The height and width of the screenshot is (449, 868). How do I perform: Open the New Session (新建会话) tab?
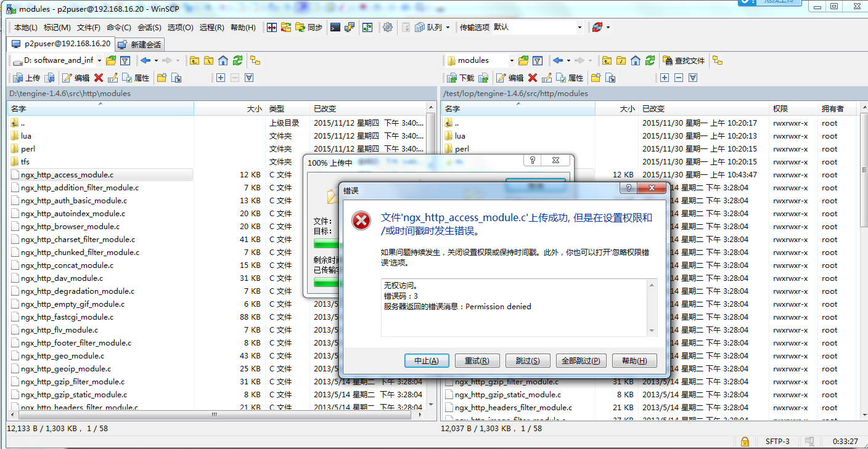tap(139, 44)
